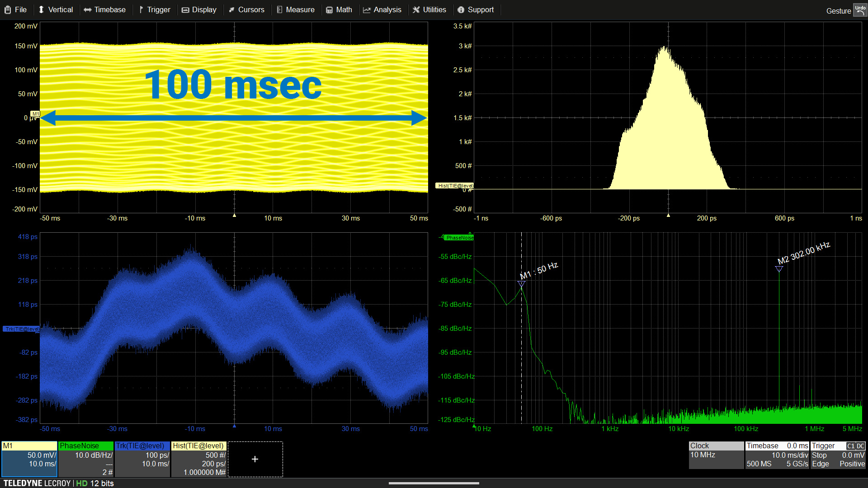Open the File menu
The height and width of the screenshot is (488, 868).
16,9
